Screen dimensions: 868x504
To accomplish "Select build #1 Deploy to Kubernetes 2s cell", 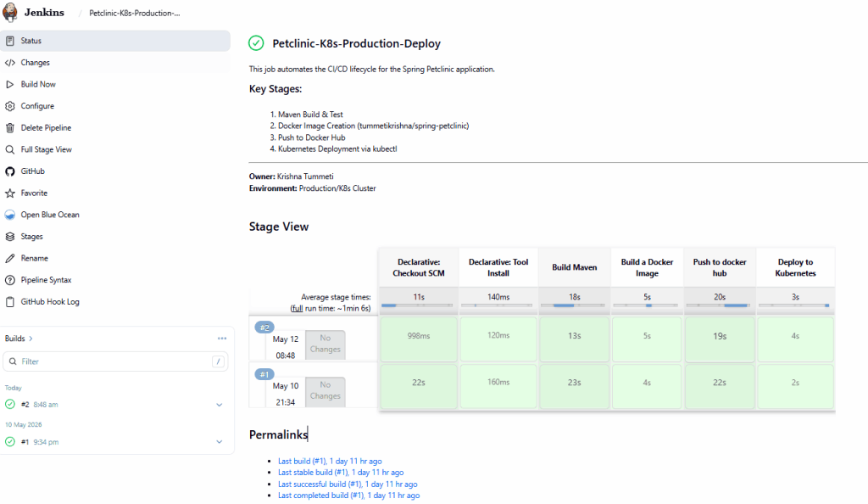I will (795, 385).
